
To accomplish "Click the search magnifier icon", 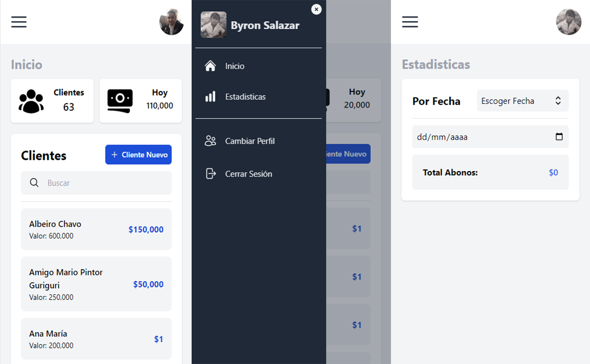I will 34,183.
